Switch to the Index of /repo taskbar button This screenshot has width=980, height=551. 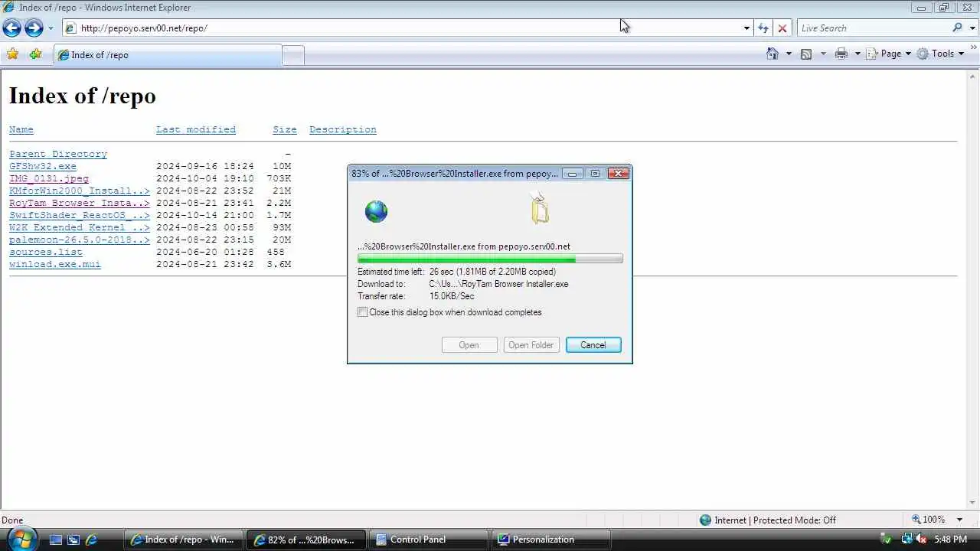(184, 540)
